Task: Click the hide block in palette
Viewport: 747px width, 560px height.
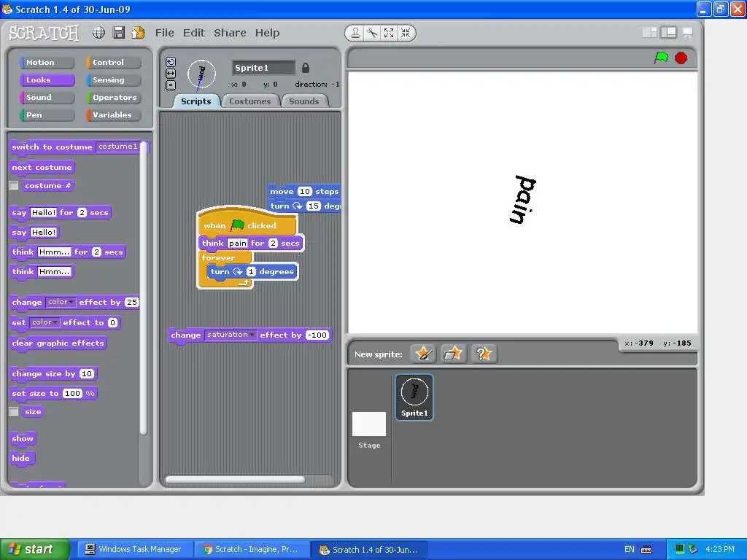Action: (21, 459)
